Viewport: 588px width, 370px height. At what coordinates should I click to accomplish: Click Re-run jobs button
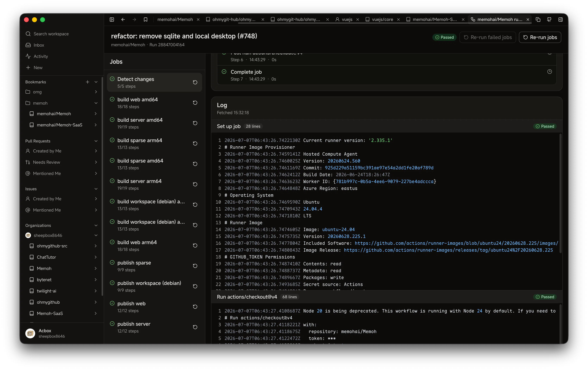coord(540,37)
